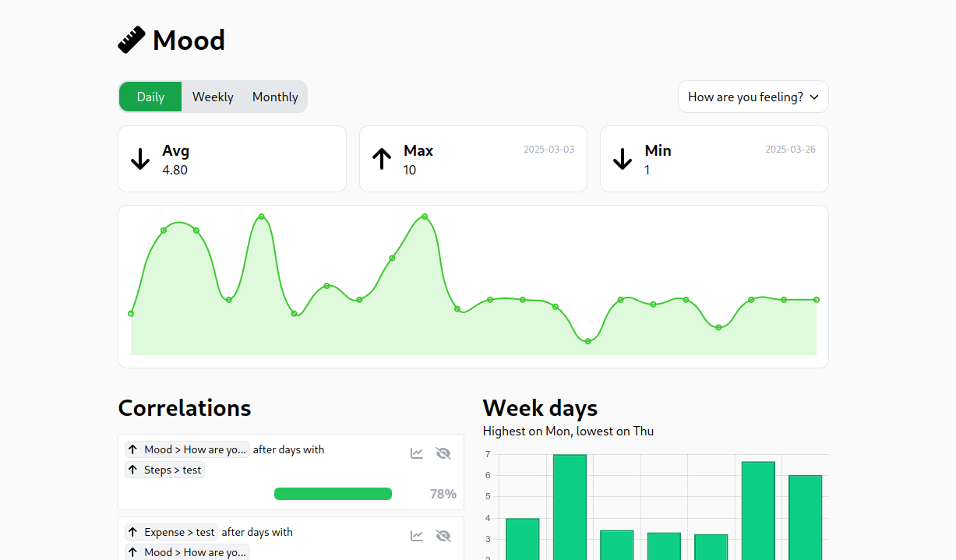Click the Week days heading
The width and height of the screenshot is (956, 560).
pyautogui.click(x=540, y=408)
